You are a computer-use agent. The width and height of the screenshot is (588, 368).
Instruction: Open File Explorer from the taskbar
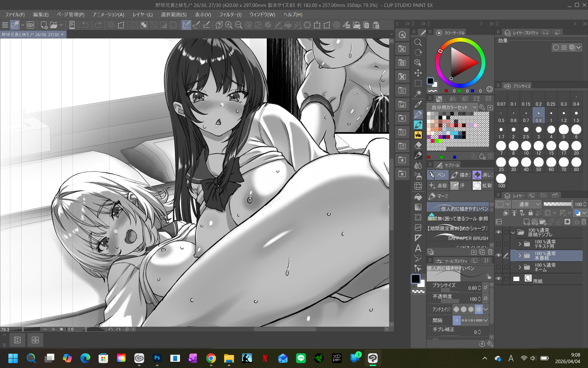[x=229, y=358]
